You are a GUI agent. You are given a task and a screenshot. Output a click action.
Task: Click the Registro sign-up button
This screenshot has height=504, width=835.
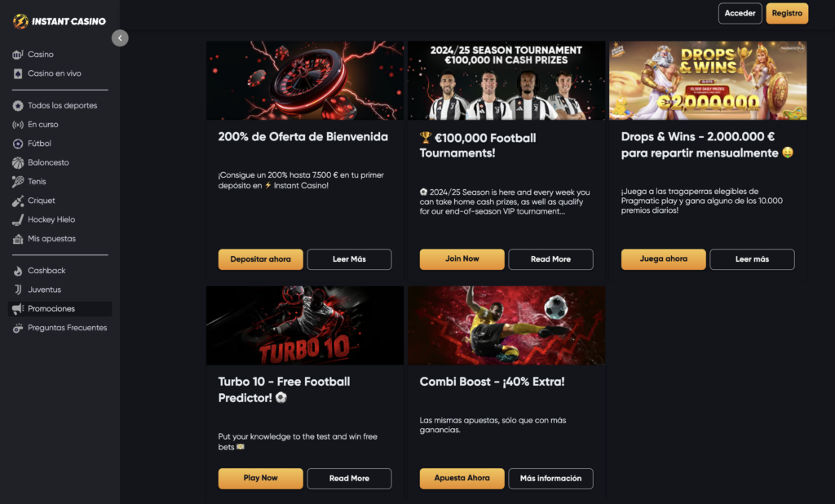787,13
